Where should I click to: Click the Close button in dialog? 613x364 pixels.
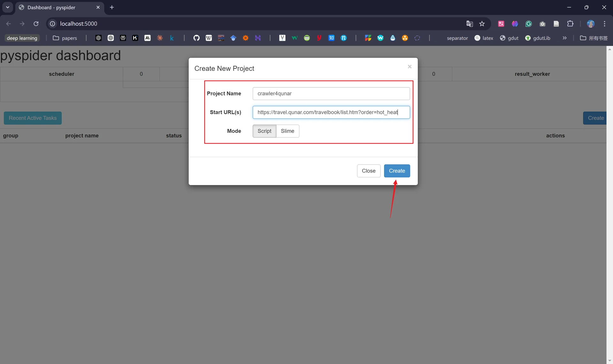(368, 171)
